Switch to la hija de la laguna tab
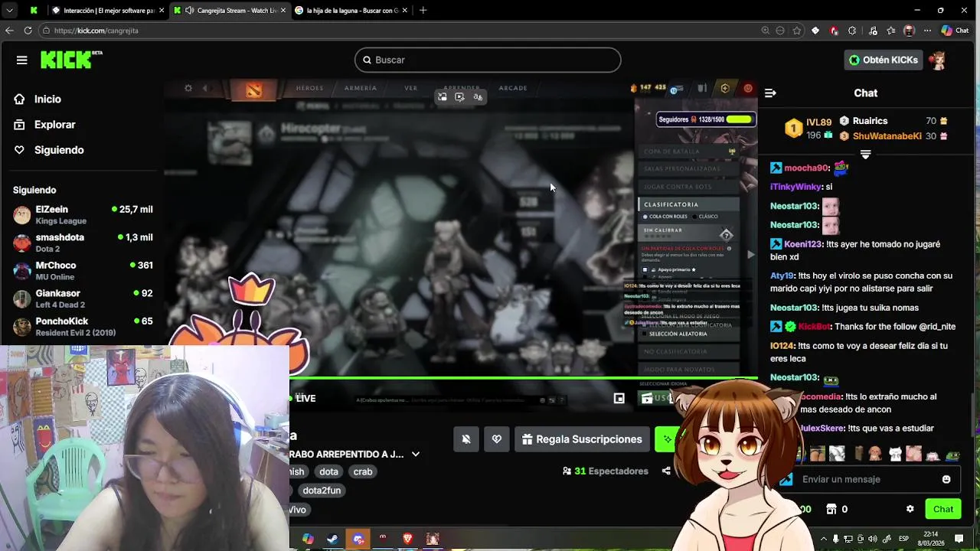 pos(352,11)
